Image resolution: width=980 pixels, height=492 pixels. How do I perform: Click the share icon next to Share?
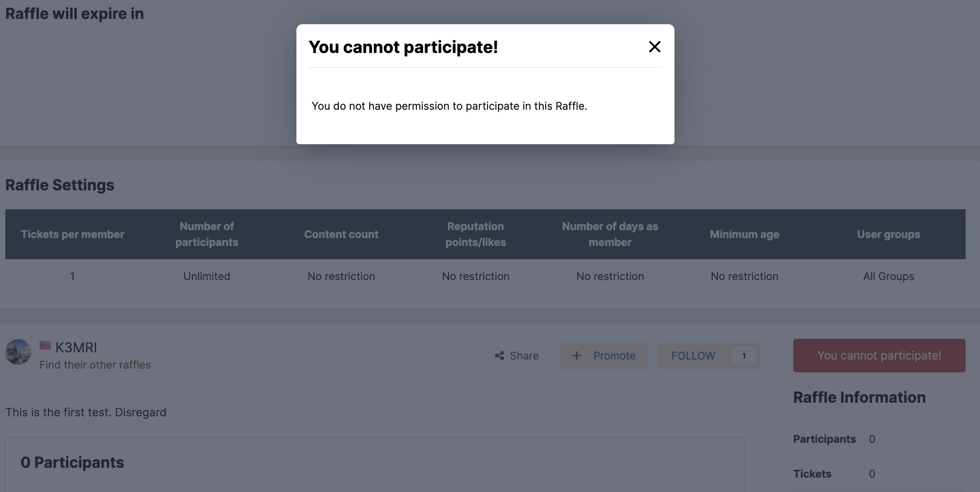499,356
